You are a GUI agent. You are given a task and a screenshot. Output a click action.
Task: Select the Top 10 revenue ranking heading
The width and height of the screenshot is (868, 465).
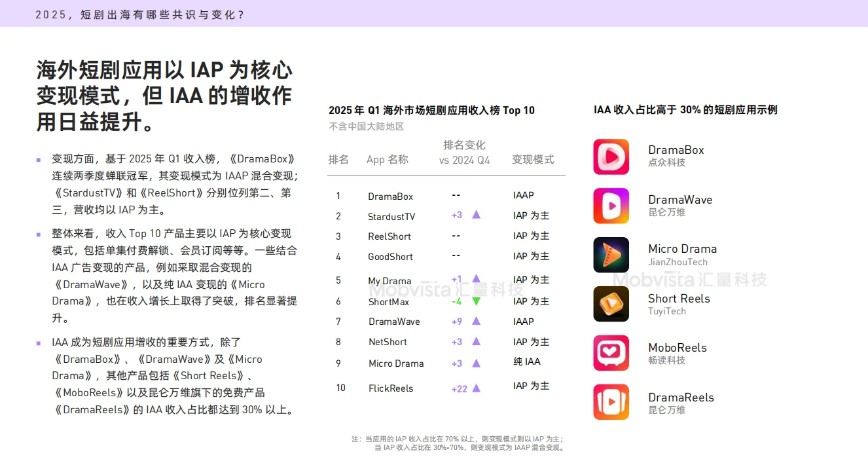pyautogui.click(x=432, y=110)
